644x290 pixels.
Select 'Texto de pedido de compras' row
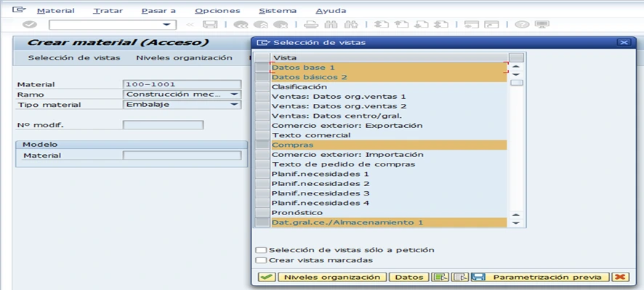(389, 164)
